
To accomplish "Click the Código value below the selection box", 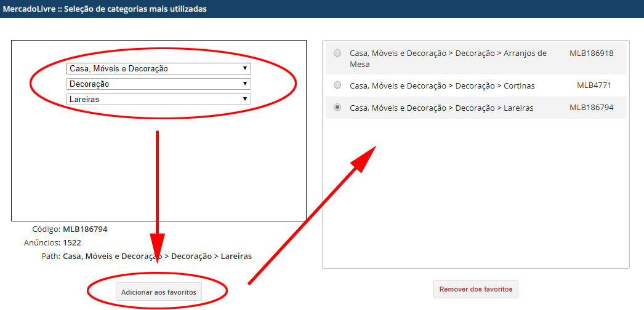I will point(85,229).
